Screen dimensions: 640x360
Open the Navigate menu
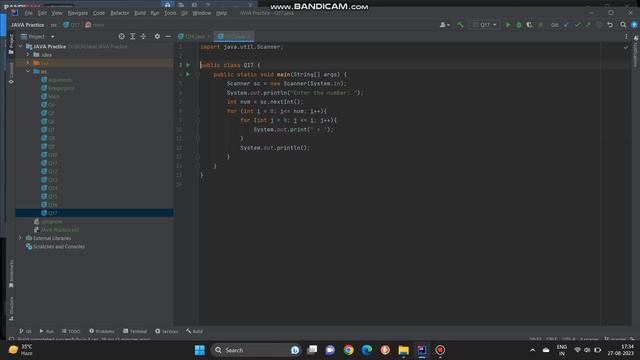click(x=78, y=13)
